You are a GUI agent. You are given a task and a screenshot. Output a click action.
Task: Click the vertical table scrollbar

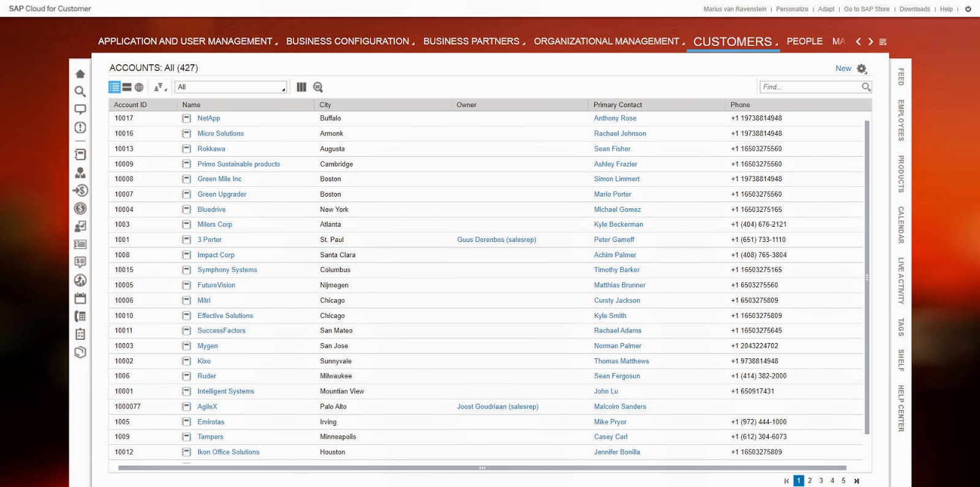867,277
